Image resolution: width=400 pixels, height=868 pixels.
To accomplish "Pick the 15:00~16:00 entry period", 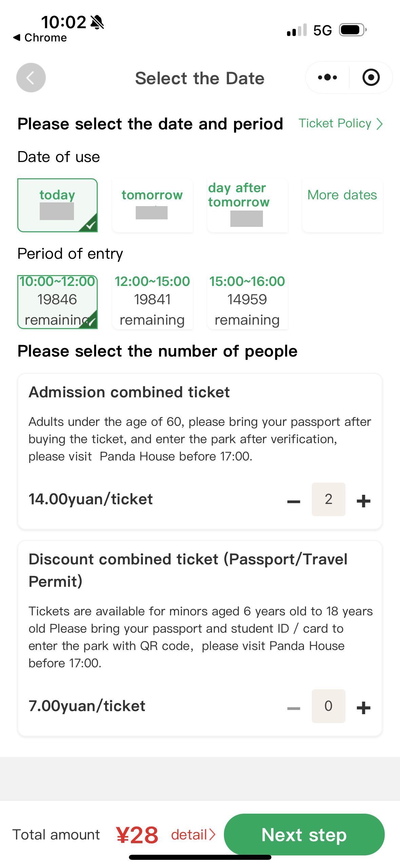I will click(x=247, y=302).
